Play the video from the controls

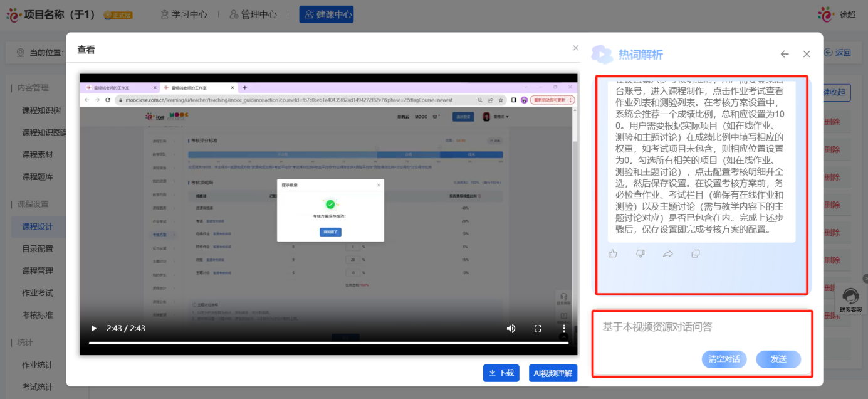[x=93, y=327]
